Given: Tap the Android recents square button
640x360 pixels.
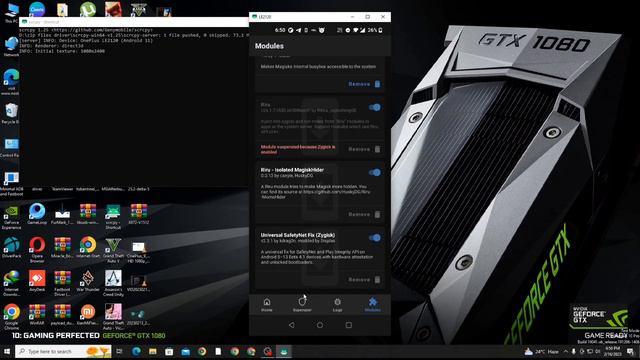Looking at the screenshot, I should pyautogui.click(x=349, y=325).
